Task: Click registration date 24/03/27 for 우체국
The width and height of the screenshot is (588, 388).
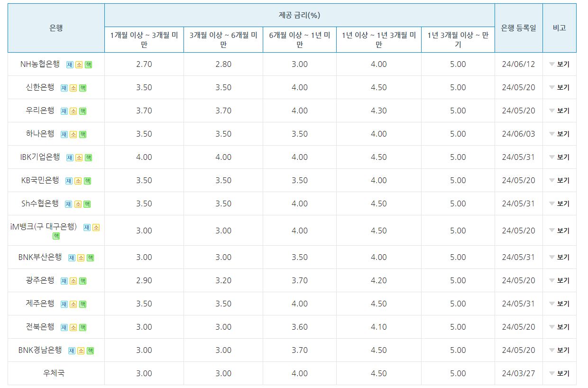Action: click(x=519, y=373)
